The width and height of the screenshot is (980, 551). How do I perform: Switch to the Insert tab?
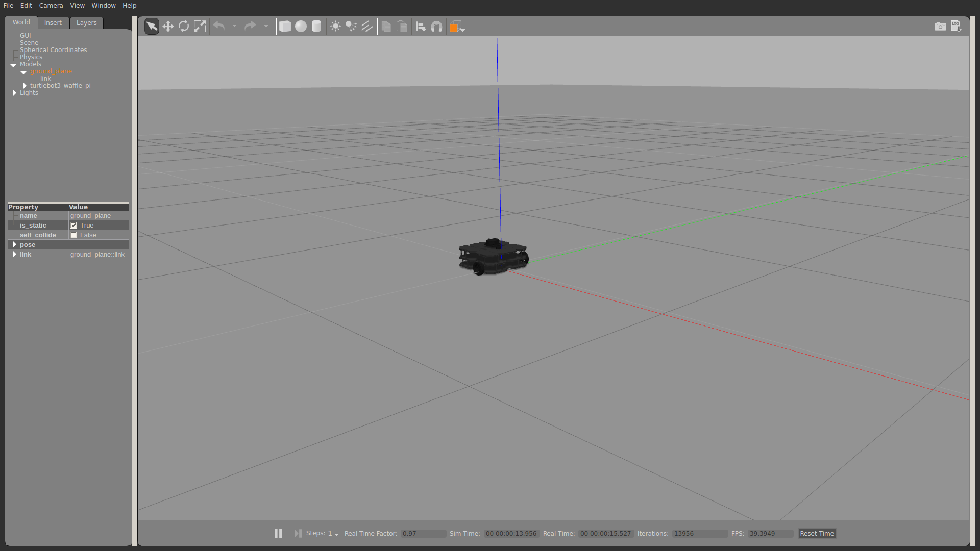tap(53, 22)
